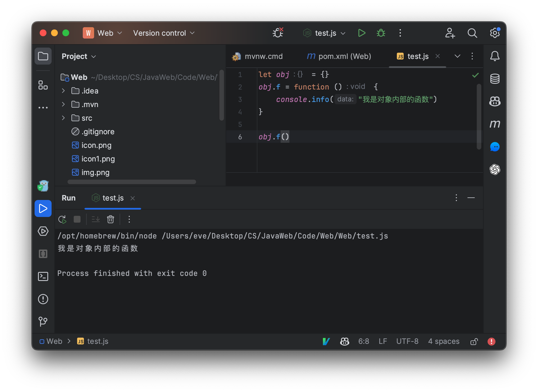Image resolution: width=538 pixels, height=392 pixels.
Task: Open the Project tool window folder icon
Action: point(43,56)
